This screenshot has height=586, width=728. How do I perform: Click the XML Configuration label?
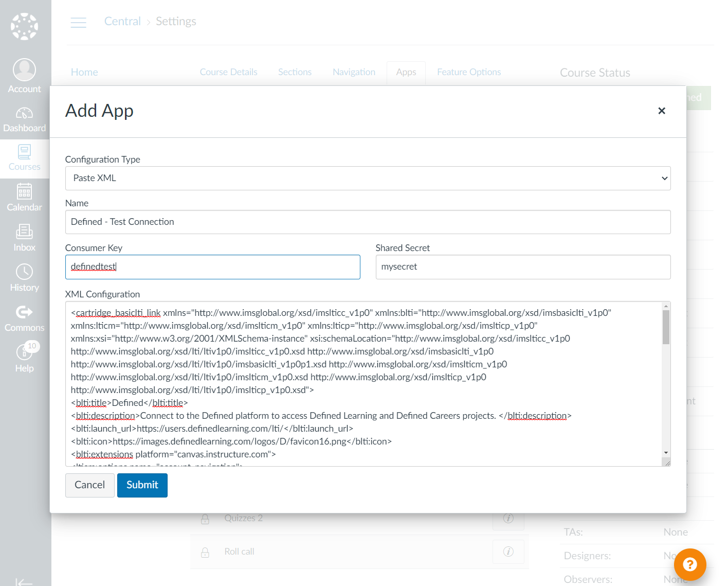pos(103,294)
